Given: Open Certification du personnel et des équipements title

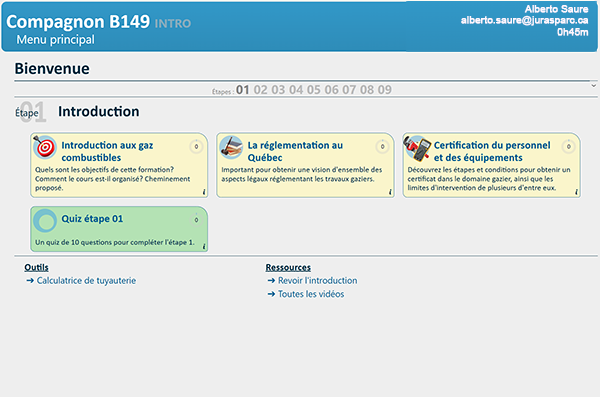Looking at the screenshot, I should pos(492,151).
